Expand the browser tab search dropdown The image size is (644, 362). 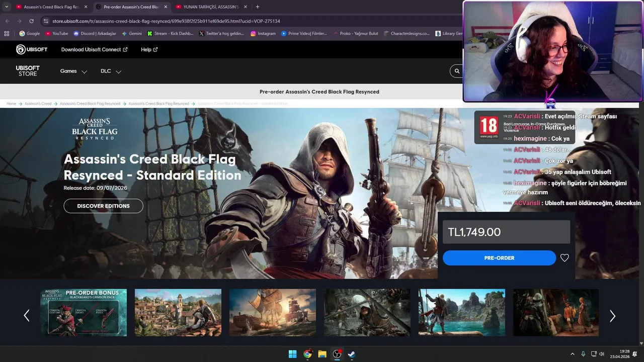tap(7, 7)
